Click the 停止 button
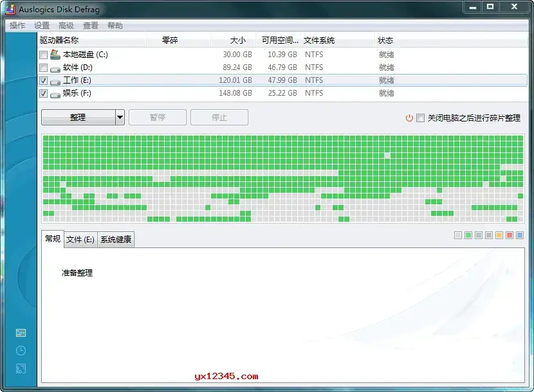 pyautogui.click(x=219, y=118)
